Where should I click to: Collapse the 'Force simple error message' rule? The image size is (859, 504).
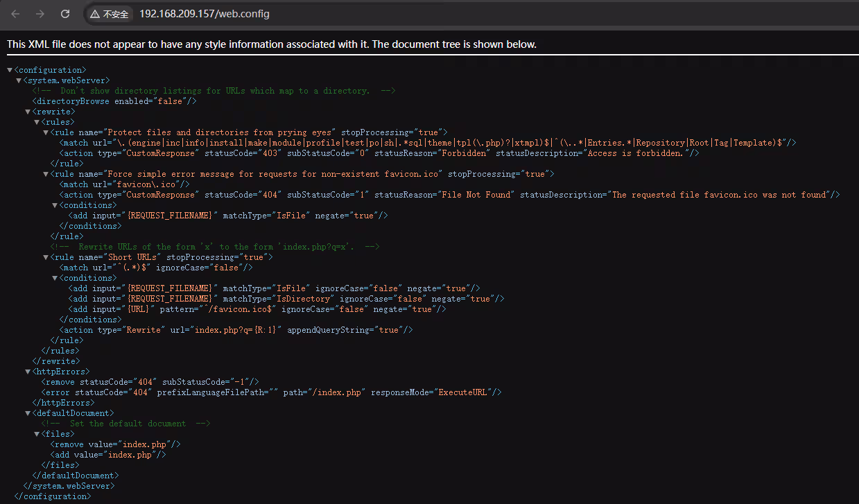click(x=46, y=174)
